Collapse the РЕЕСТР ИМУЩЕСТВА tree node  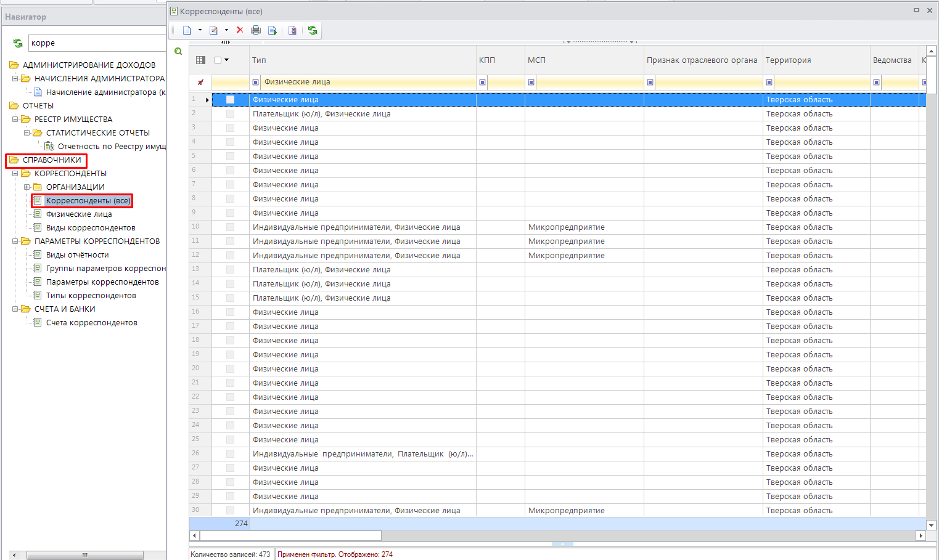pos(15,120)
